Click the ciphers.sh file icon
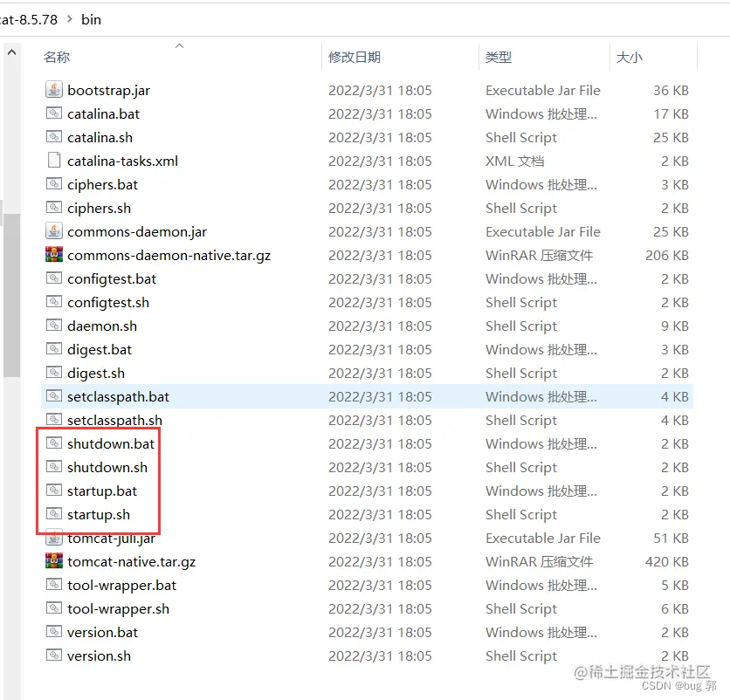This screenshot has width=730, height=700. click(54, 208)
